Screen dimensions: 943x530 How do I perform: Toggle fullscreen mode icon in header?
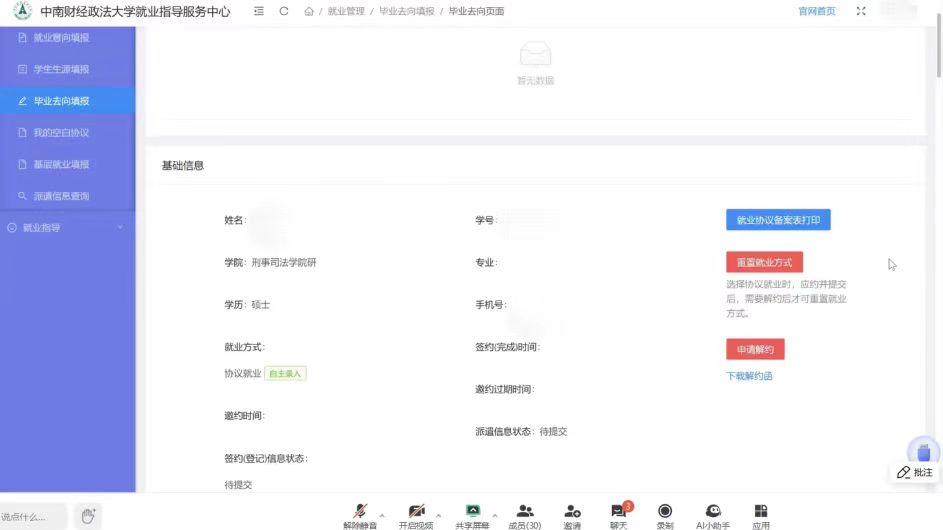coord(861,12)
